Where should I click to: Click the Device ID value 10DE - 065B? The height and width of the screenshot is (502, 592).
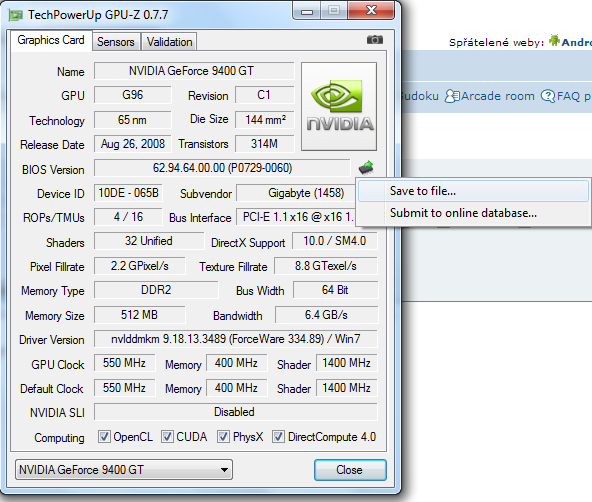coord(128,193)
